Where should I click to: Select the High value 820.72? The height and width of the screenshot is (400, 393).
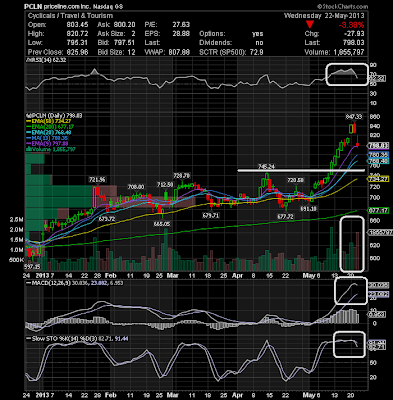tap(77, 34)
